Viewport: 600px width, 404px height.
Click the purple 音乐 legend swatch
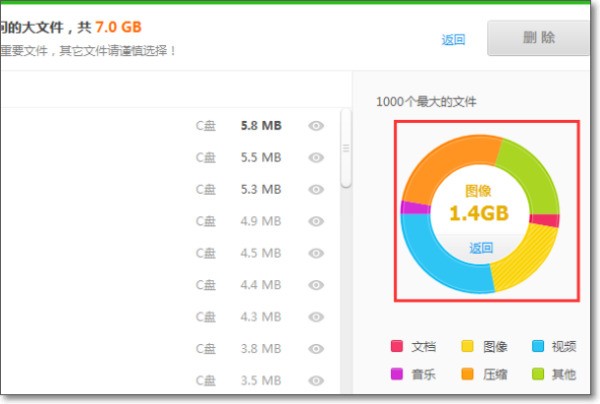click(397, 374)
